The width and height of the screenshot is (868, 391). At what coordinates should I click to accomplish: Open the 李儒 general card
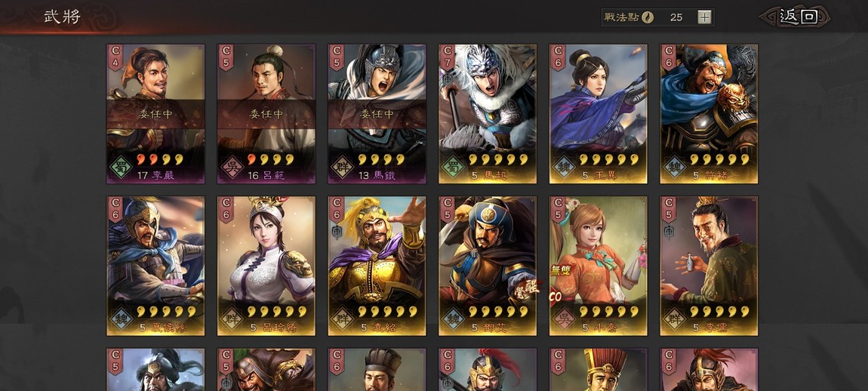pyautogui.click(x=709, y=266)
